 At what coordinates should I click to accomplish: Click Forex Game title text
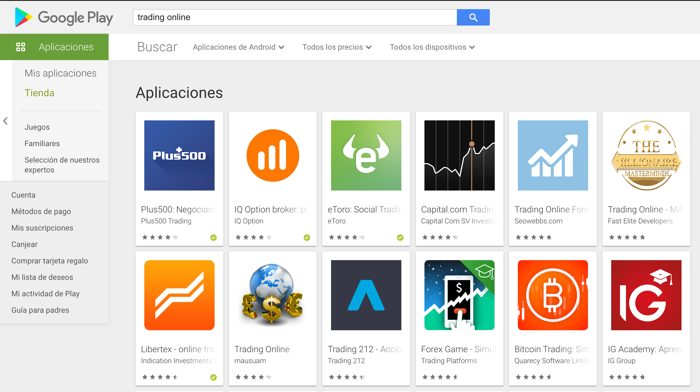[x=458, y=349]
